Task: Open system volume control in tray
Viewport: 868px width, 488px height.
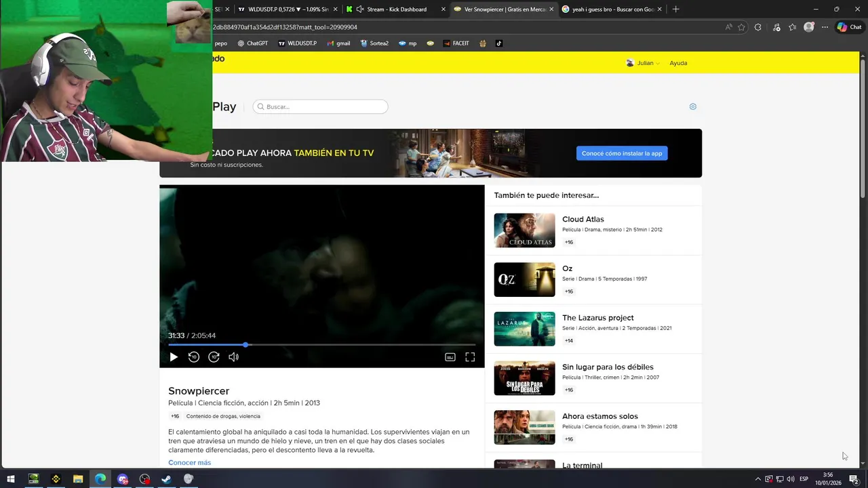Action: point(791,479)
